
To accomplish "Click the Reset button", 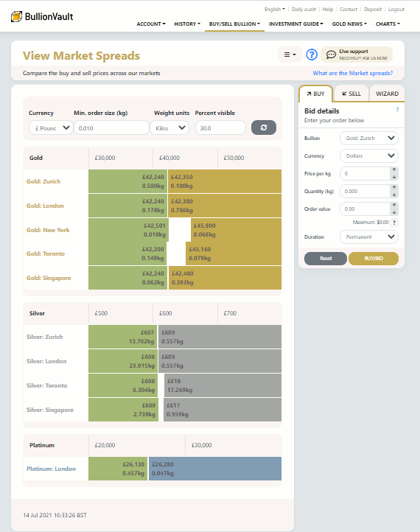I will tap(326, 258).
